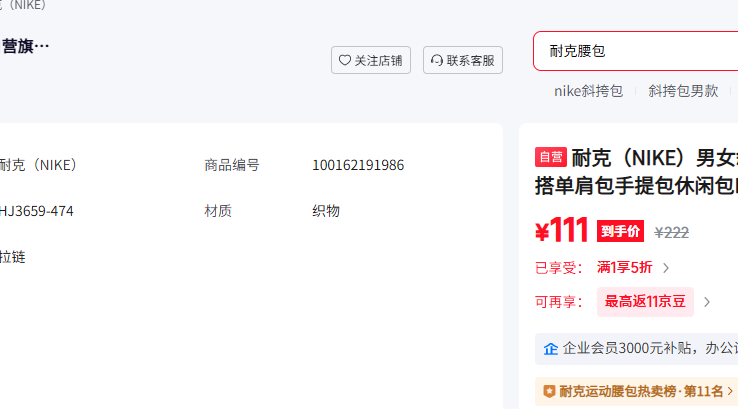The image size is (738, 409).
Task: Click the heart icon to follow store
Action: [345, 60]
